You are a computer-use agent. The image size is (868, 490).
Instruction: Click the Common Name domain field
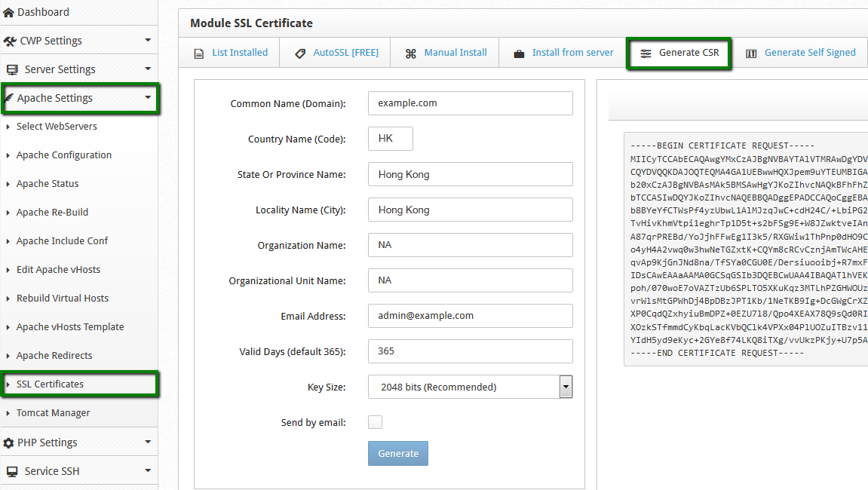(470, 103)
